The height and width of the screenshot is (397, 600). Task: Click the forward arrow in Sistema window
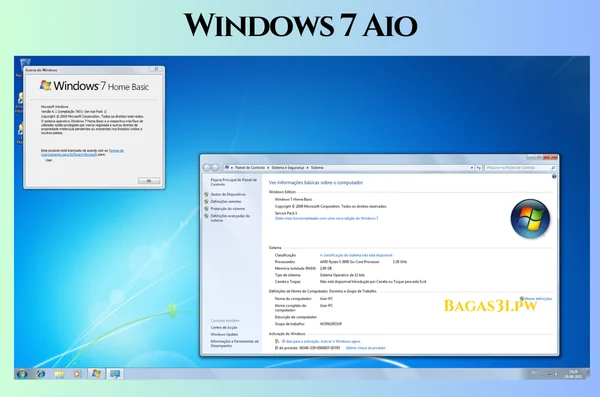215,168
